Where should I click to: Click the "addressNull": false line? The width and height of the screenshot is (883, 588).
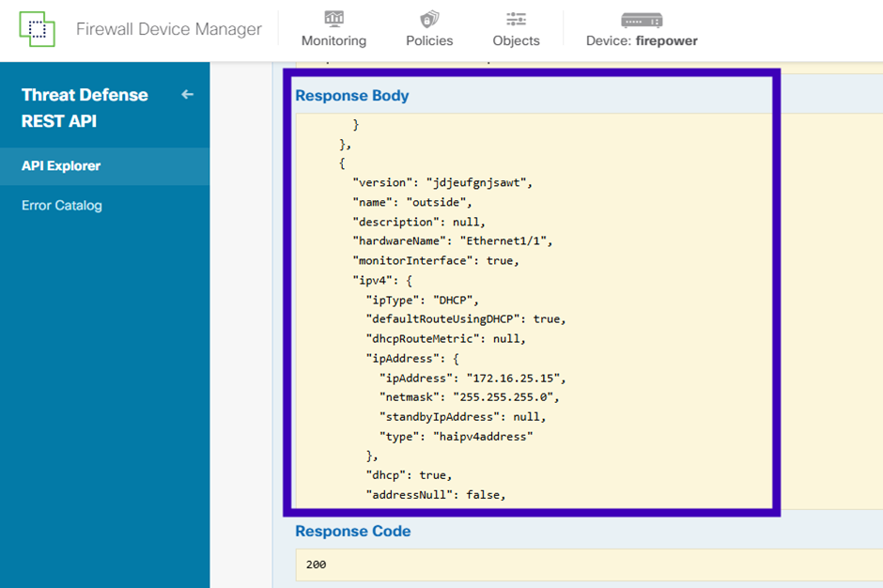pyautogui.click(x=436, y=494)
